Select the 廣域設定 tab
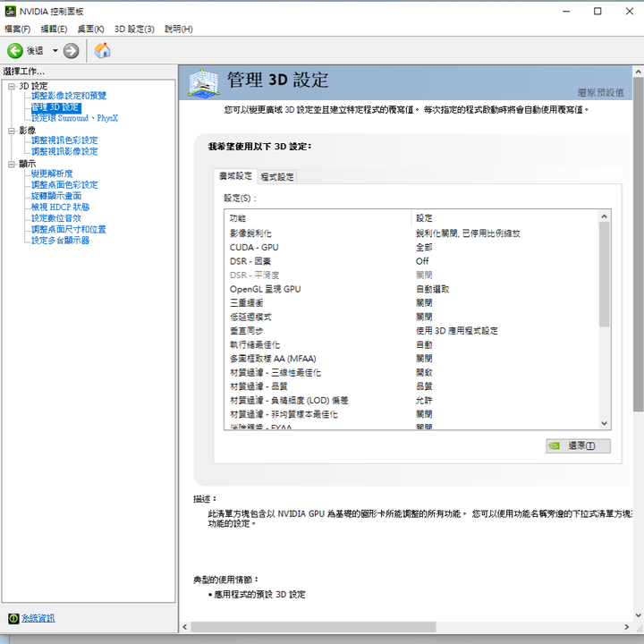 [x=235, y=176]
